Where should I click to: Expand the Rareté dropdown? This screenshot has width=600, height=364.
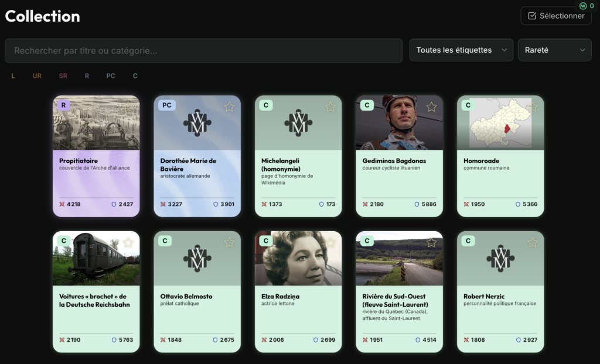(x=554, y=50)
